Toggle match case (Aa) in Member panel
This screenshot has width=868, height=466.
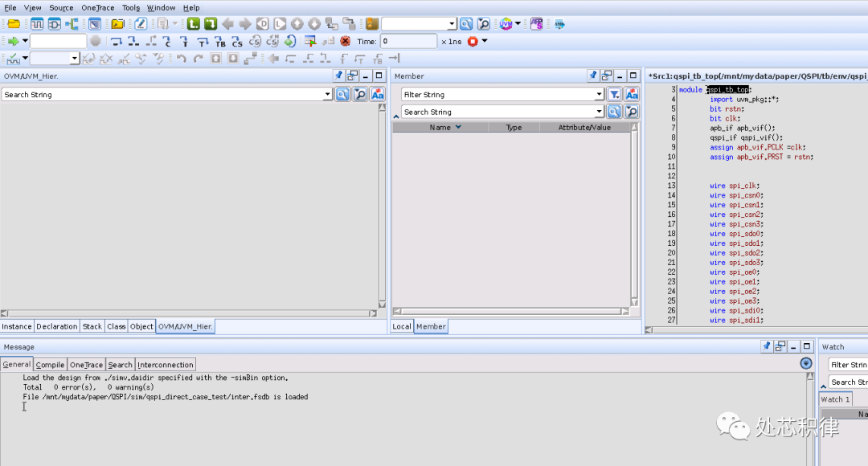632,94
